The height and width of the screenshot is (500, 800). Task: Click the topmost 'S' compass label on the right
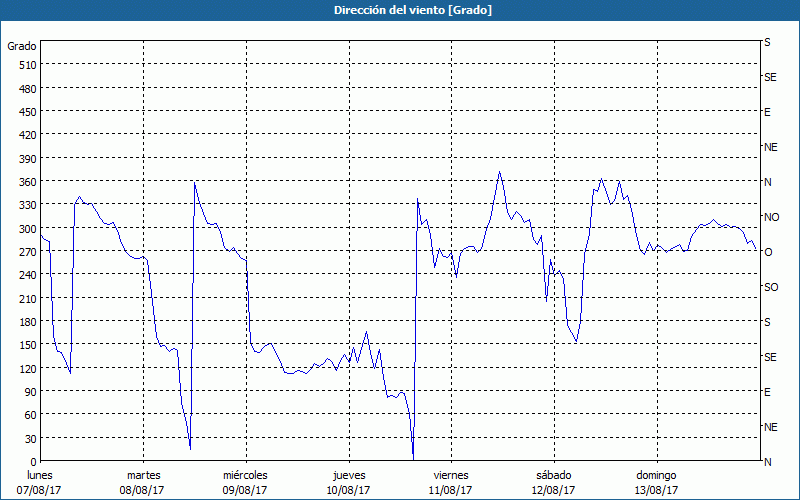tap(767, 43)
